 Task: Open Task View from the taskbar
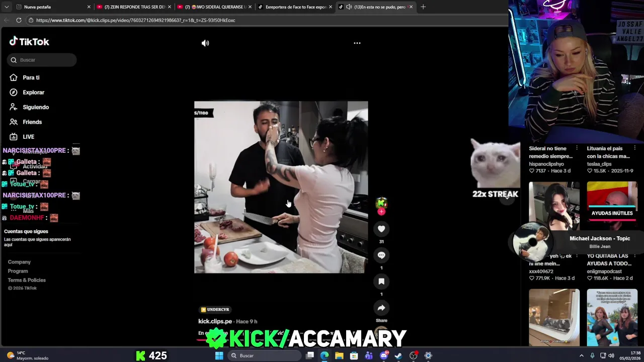[310, 355]
